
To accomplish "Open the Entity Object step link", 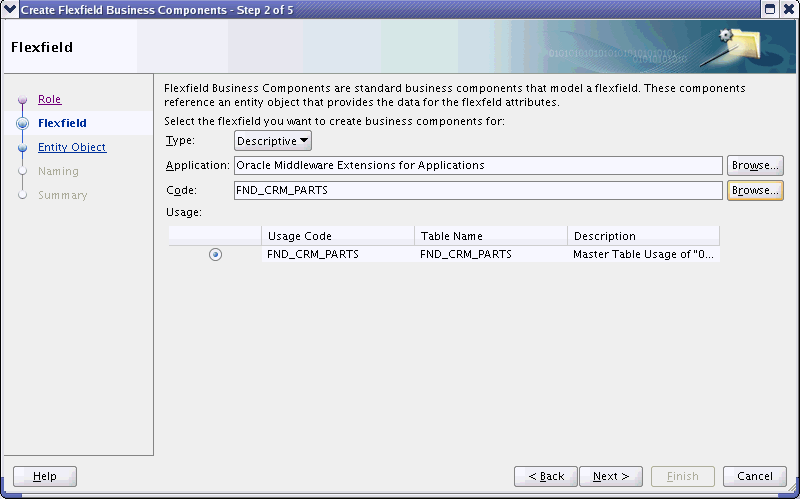I will pos(72,147).
